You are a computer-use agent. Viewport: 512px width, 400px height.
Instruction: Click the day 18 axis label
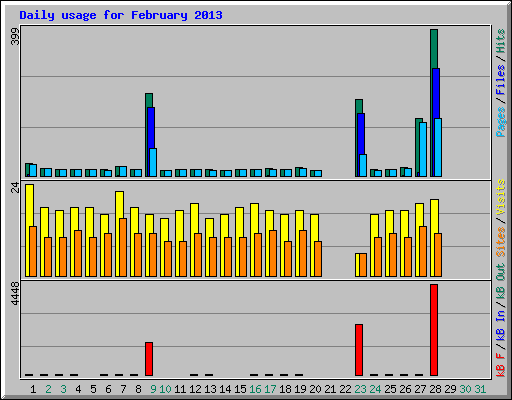tap(285, 389)
